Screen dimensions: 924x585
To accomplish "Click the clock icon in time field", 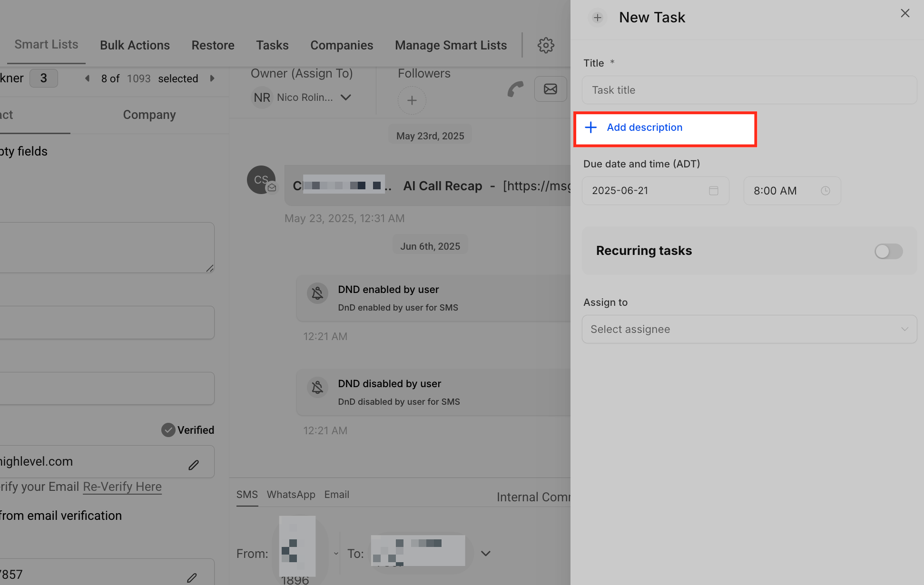I will [825, 191].
